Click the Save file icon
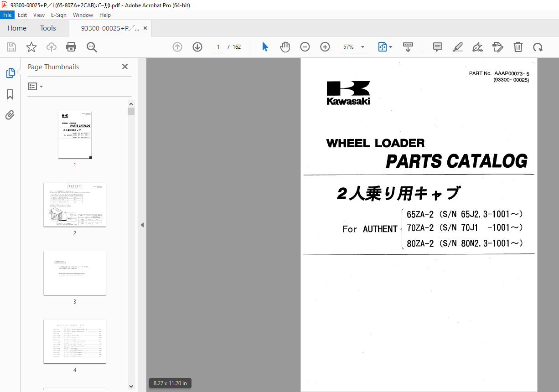559x392 pixels. point(11,47)
